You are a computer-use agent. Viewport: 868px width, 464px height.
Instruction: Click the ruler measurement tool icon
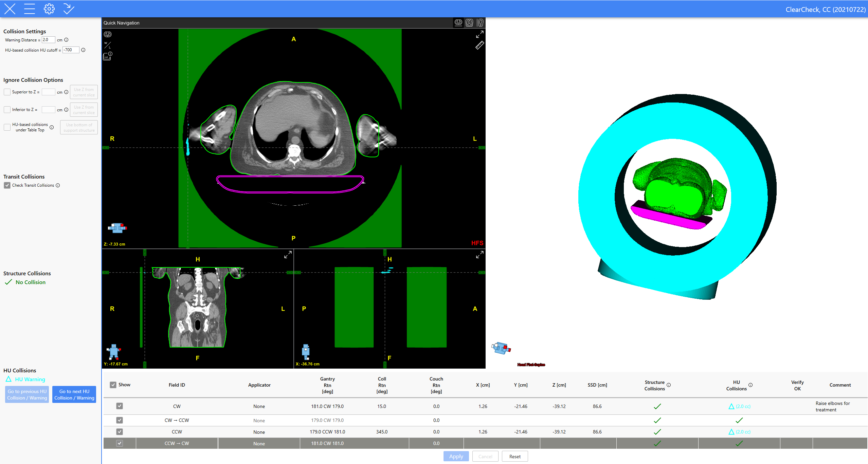480,45
